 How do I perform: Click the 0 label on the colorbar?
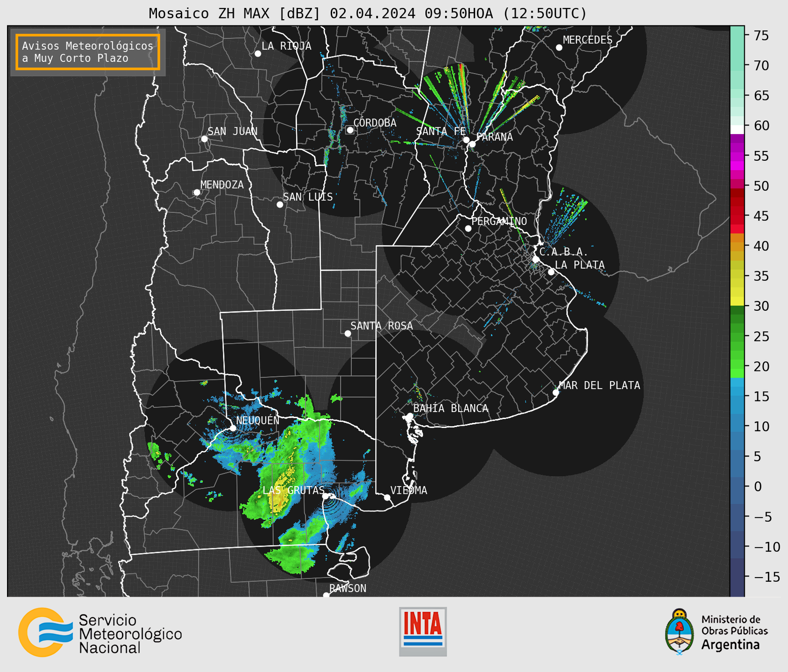(758, 486)
